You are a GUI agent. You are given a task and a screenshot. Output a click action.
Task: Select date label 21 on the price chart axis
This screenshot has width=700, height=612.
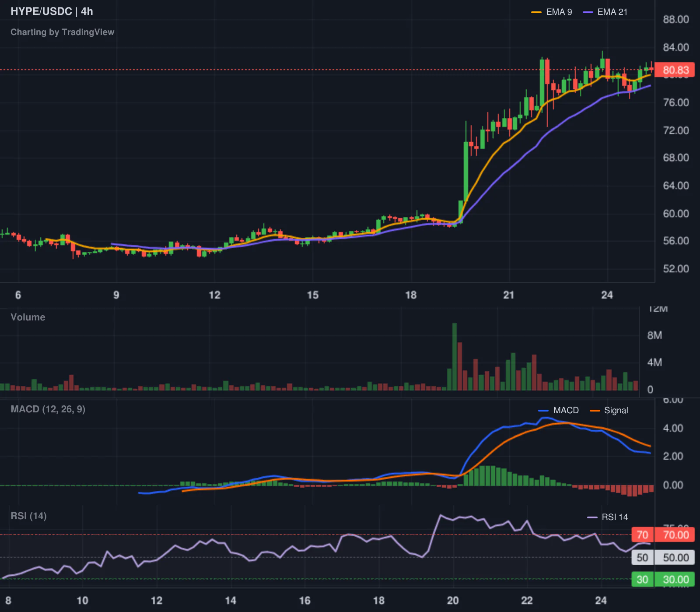[508, 295]
